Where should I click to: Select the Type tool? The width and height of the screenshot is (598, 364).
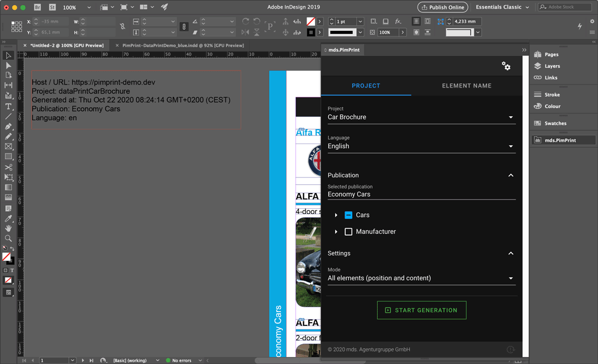[x=8, y=106]
